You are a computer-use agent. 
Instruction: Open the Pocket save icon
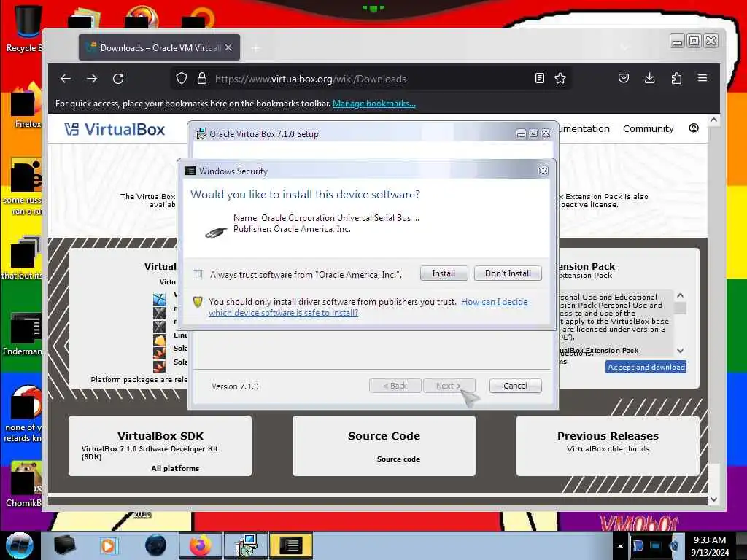(624, 78)
